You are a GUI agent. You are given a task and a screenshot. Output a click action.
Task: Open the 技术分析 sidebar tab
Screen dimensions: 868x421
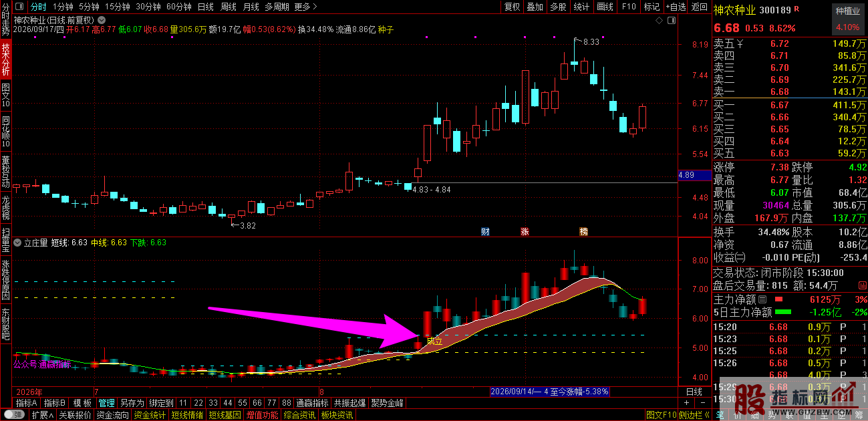(x=5, y=58)
